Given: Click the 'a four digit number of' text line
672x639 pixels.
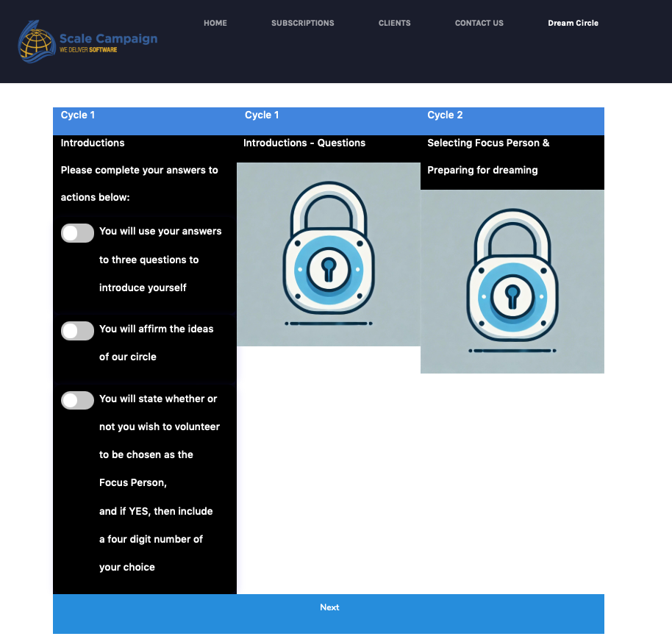Looking at the screenshot, I should (x=151, y=539).
